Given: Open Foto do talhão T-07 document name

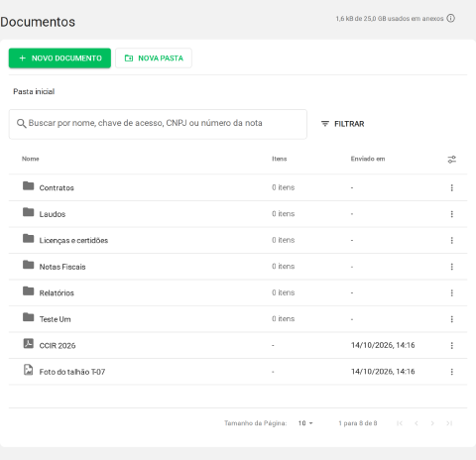Looking at the screenshot, I should coord(72,372).
